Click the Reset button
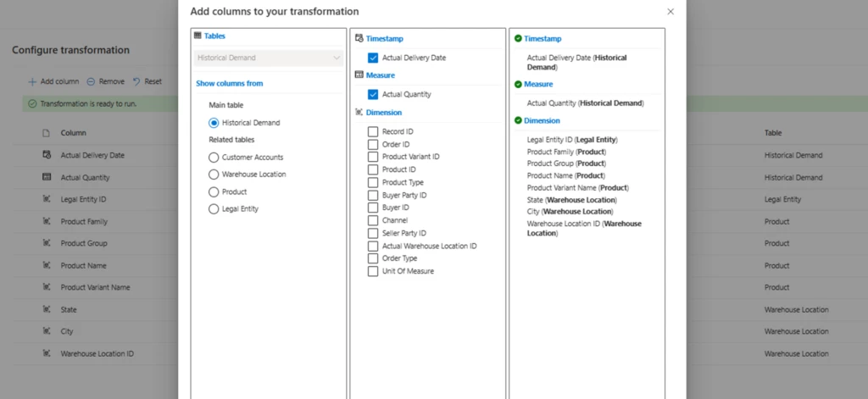This screenshot has width=868, height=399. 147,81
